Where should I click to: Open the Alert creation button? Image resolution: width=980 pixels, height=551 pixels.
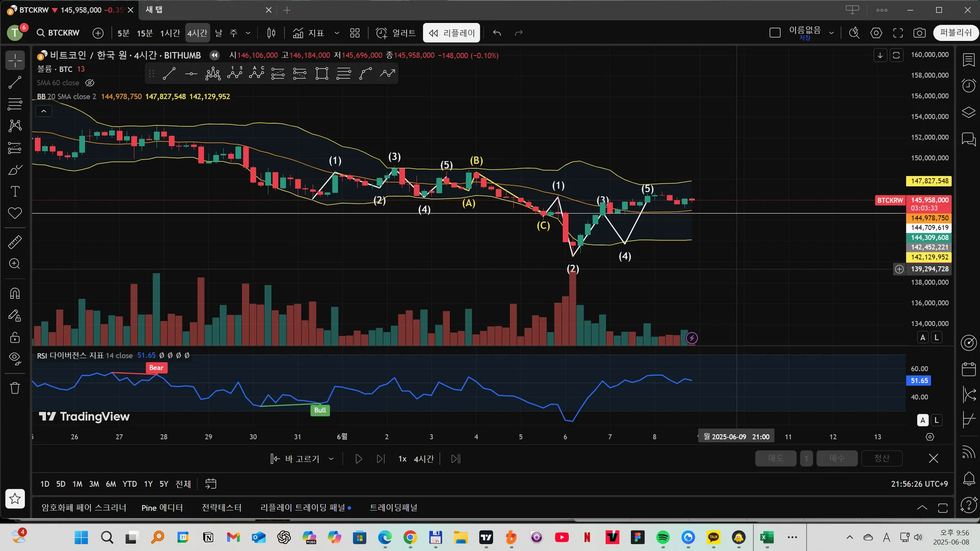point(396,33)
